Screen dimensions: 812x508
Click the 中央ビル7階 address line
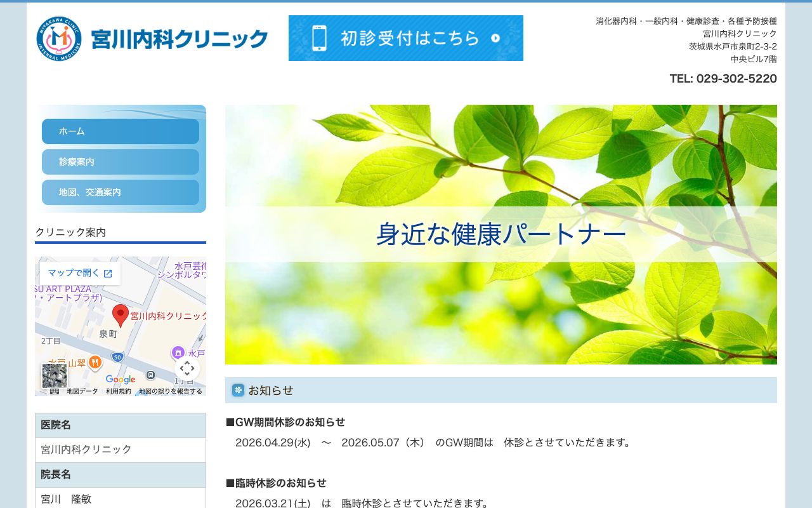click(x=754, y=59)
